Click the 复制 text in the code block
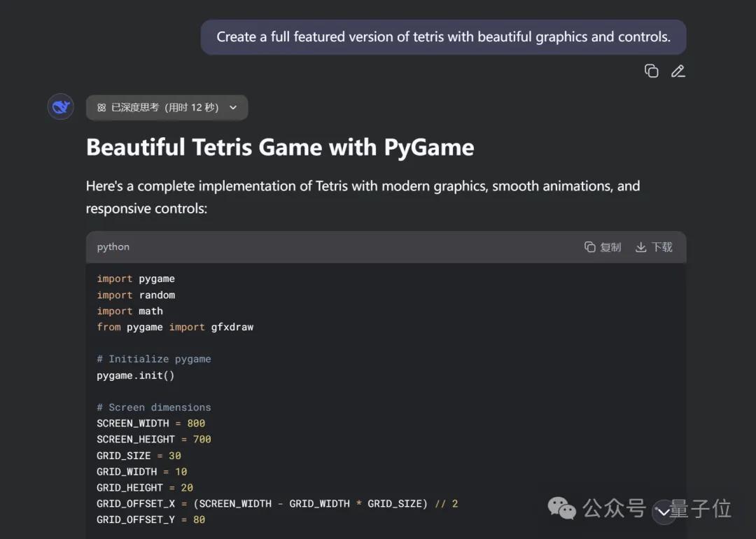The height and width of the screenshot is (539, 756). tap(610, 247)
